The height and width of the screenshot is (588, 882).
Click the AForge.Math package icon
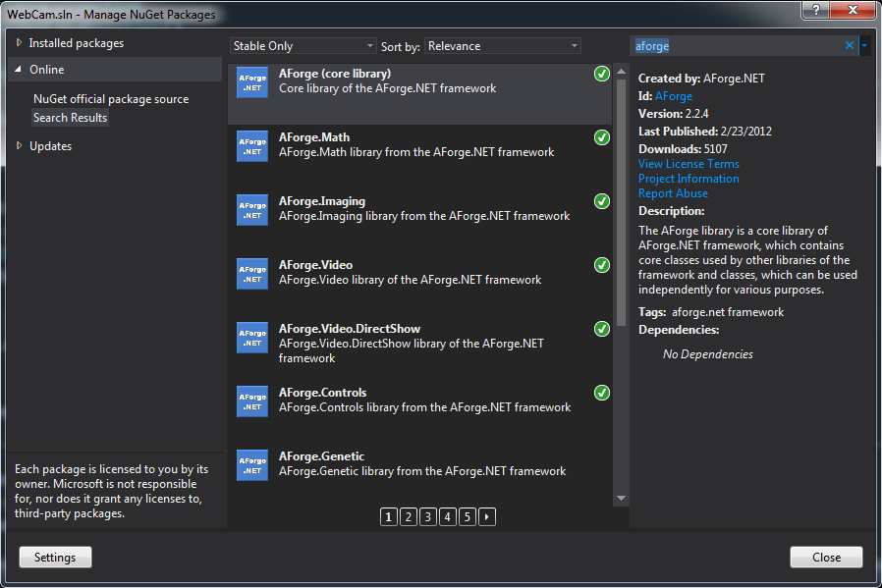coord(252,146)
